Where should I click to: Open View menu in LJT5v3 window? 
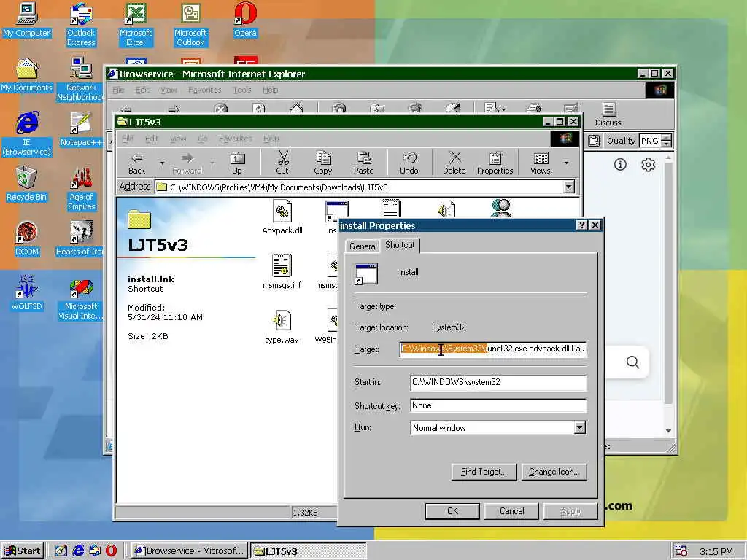pyautogui.click(x=178, y=139)
